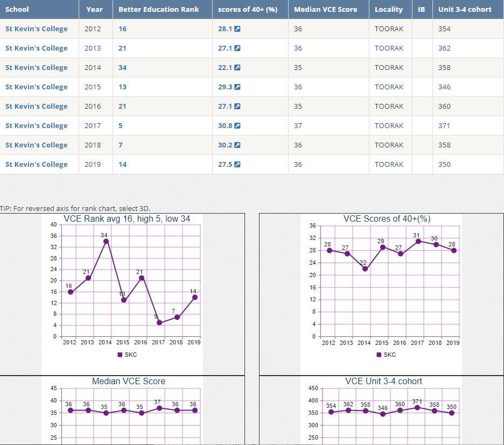Screen dimensions: 504x445
Task: Open St Kevin's College link for 2016
Action: pos(36,107)
